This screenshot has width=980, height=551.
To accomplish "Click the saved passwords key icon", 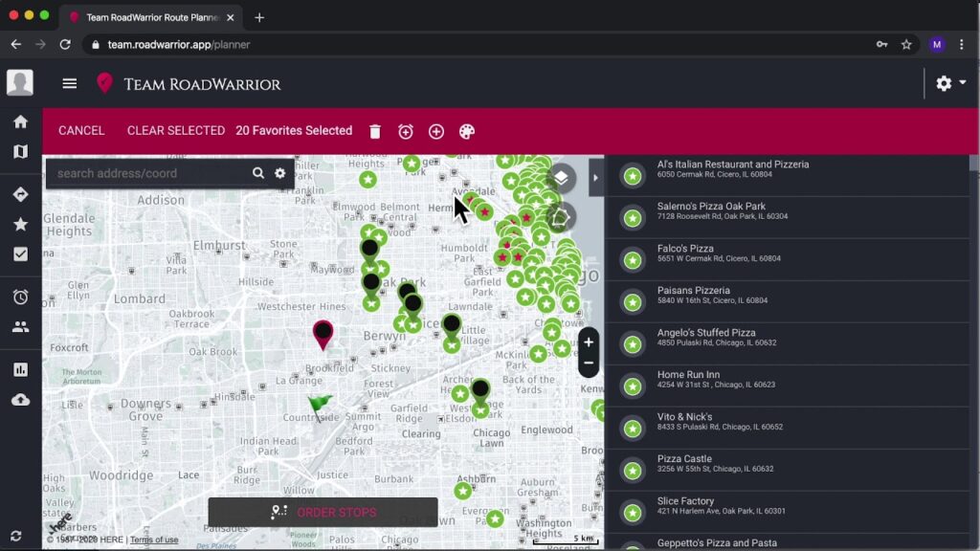I will 881,44.
